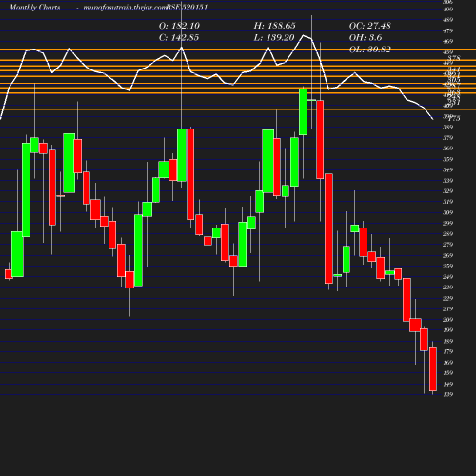Click the 309 price axis label
476x476 pixels.
coord(447,212)
